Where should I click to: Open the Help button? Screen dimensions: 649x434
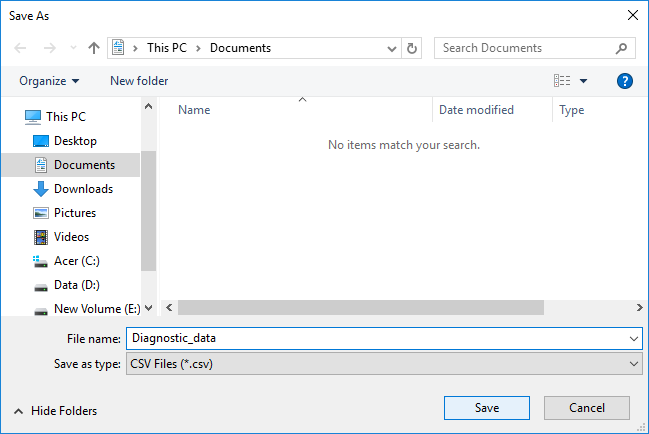tap(625, 81)
